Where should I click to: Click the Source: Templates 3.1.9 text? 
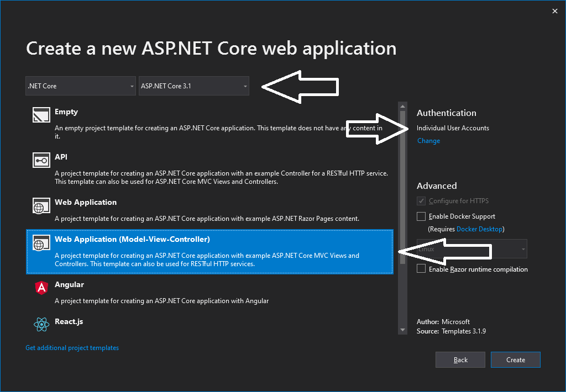tap(451, 331)
